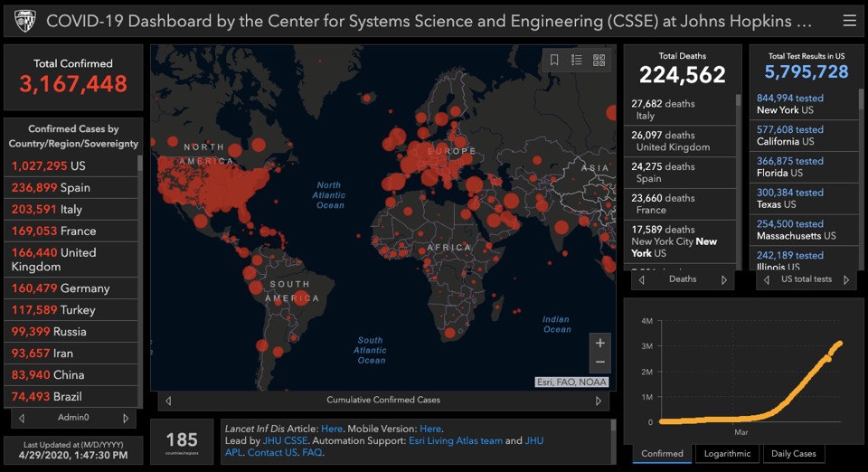
Task: Select the 236,899 Spain row
Action: tap(71, 187)
